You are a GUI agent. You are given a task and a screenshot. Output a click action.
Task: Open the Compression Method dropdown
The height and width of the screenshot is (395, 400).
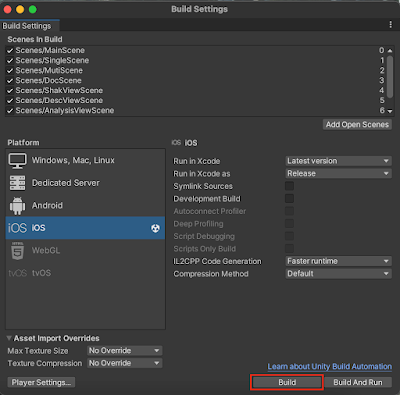(338, 274)
